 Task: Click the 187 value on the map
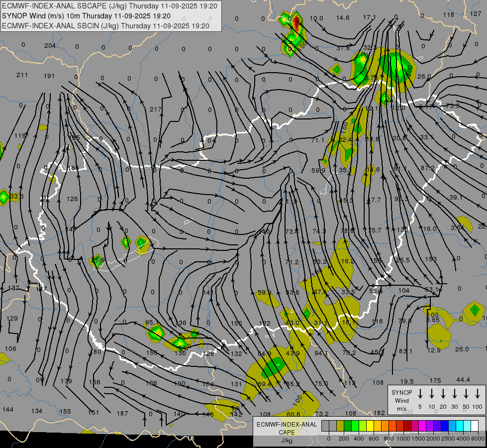(122, 413)
